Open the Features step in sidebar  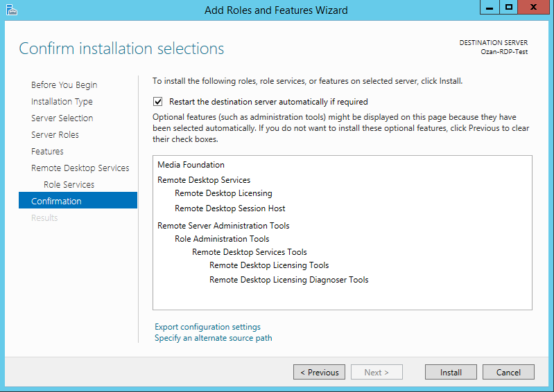coord(47,152)
